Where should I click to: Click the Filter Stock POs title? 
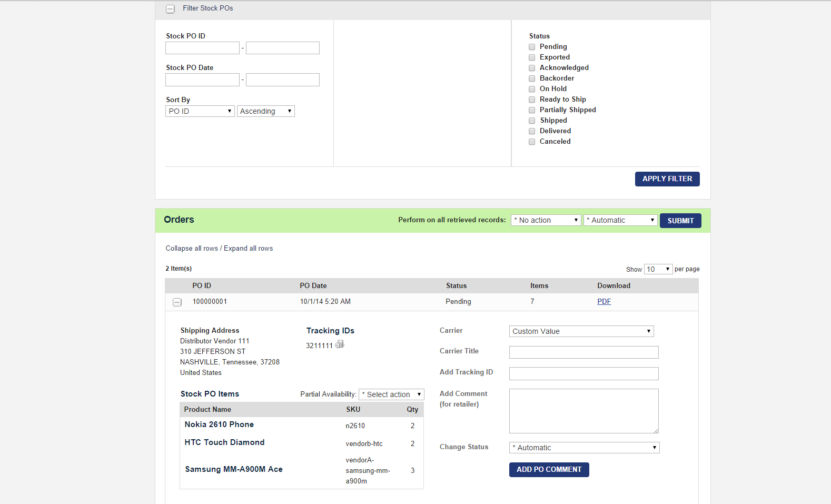click(208, 8)
